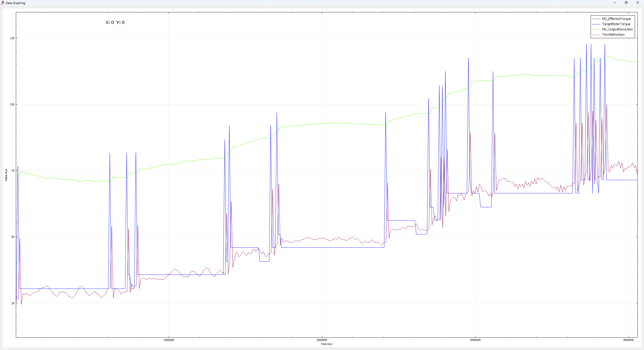644x350 pixels.
Task: Click the orange ThrottlePosition legend line
Action: click(596, 35)
